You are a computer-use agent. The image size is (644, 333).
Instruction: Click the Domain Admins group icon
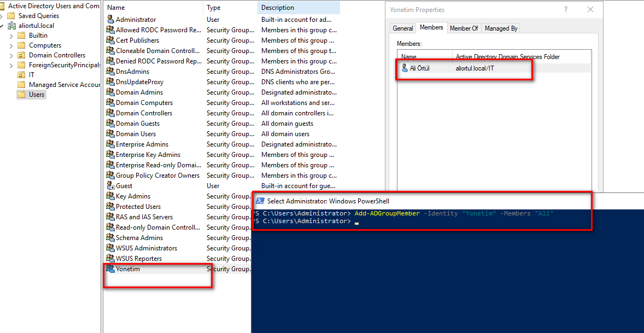[x=110, y=92]
